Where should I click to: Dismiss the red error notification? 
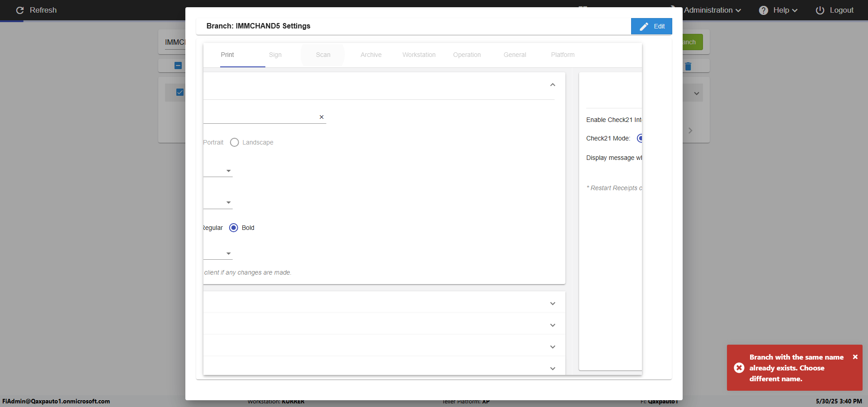(855, 357)
